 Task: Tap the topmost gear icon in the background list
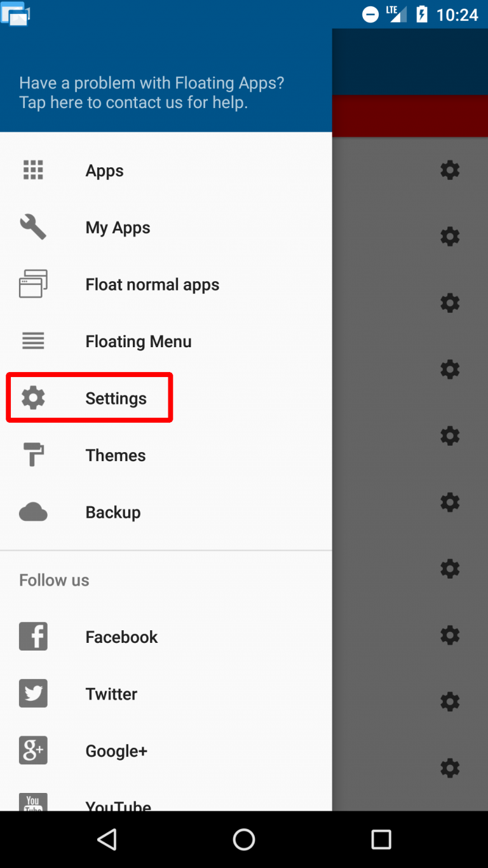pyautogui.click(x=450, y=170)
